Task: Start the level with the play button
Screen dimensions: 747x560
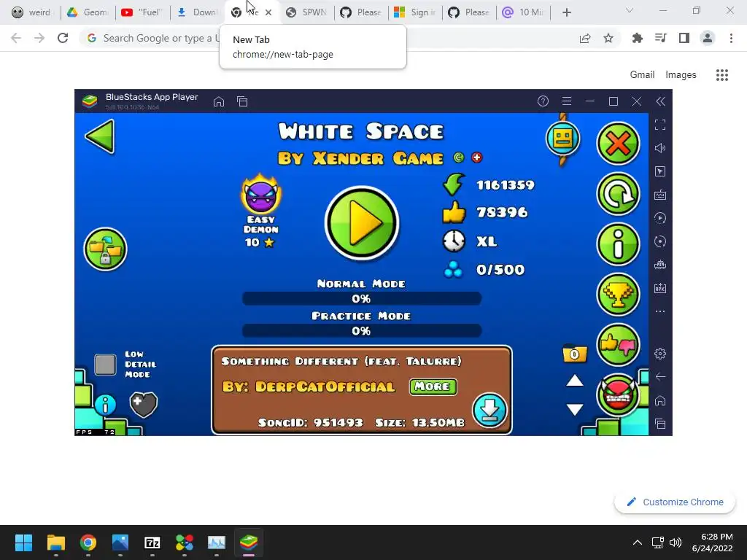Action: point(362,223)
